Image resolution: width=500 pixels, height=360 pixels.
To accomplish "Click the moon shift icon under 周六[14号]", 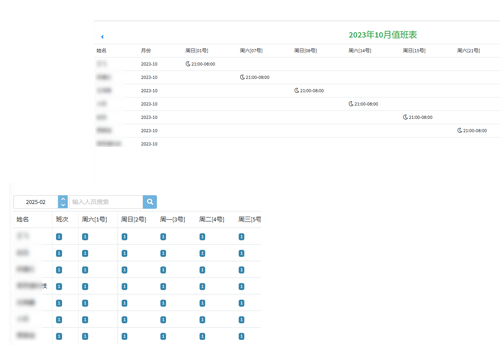I will (351, 104).
